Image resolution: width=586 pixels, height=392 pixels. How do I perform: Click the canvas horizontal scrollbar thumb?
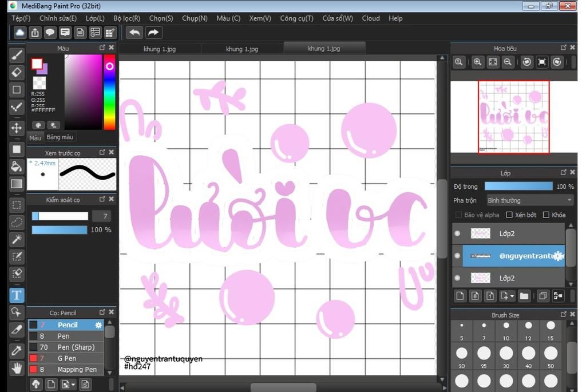pos(283,387)
